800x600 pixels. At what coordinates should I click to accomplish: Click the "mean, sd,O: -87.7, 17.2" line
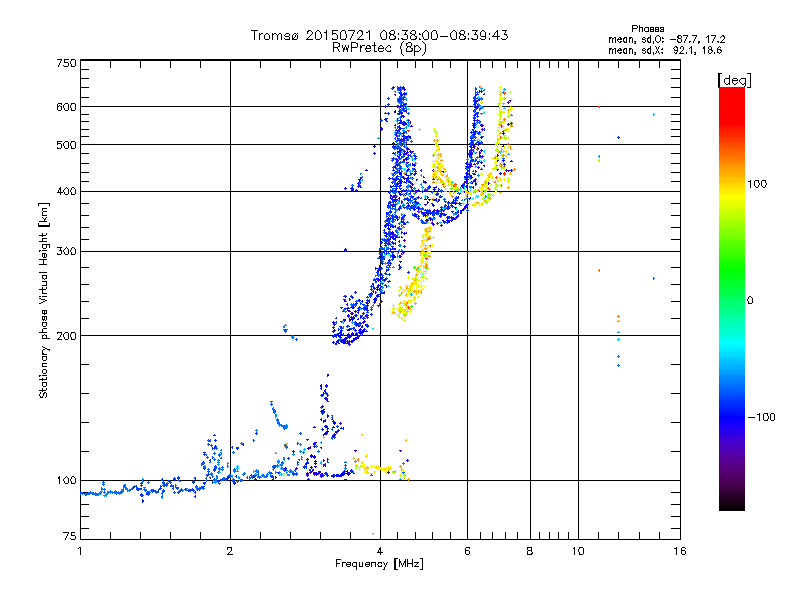(x=666, y=39)
